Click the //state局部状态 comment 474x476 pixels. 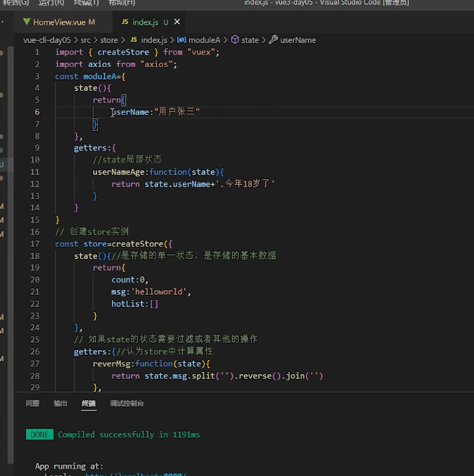click(127, 160)
